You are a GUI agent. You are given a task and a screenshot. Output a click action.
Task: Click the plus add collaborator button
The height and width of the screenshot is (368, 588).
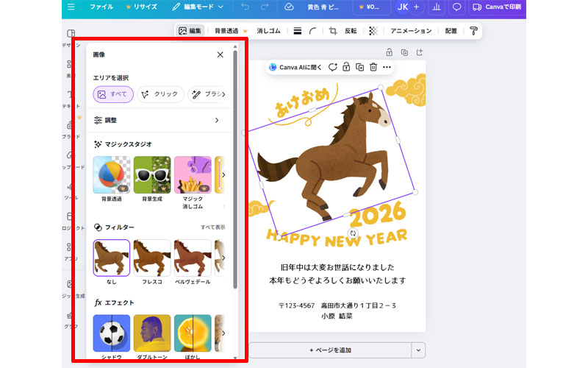point(416,7)
